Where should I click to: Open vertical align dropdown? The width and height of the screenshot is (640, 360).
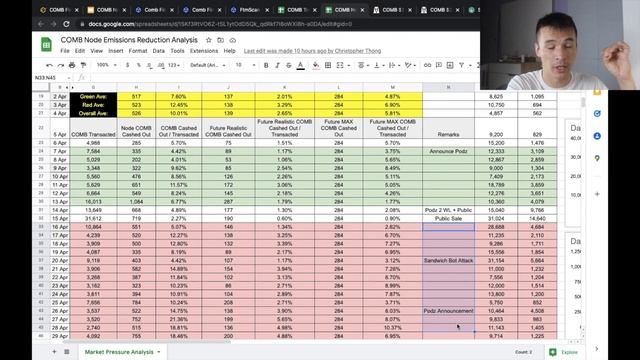click(x=378, y=65)
